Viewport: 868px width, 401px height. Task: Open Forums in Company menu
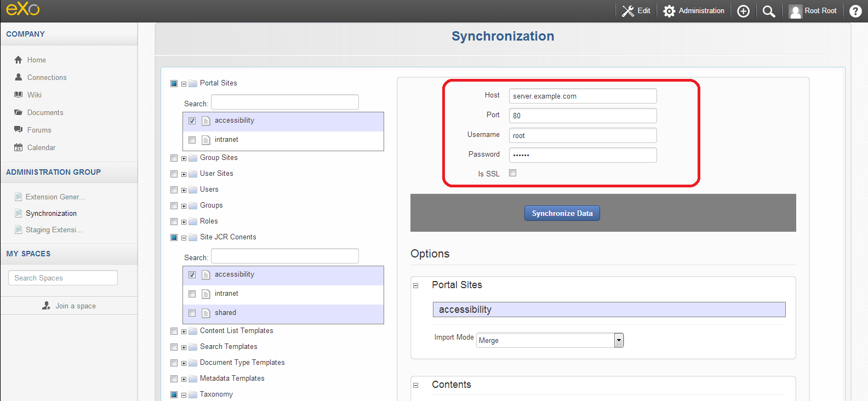point(39,130)
